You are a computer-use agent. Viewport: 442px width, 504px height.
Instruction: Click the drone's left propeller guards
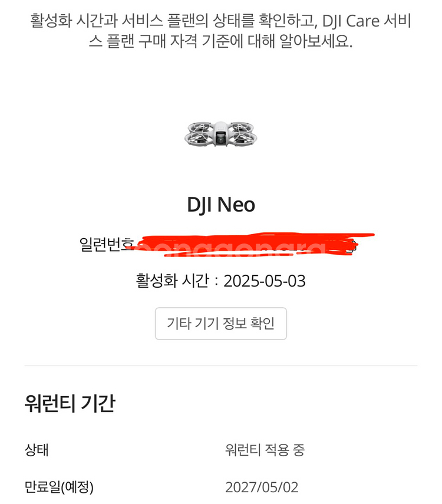pos(199,134)
